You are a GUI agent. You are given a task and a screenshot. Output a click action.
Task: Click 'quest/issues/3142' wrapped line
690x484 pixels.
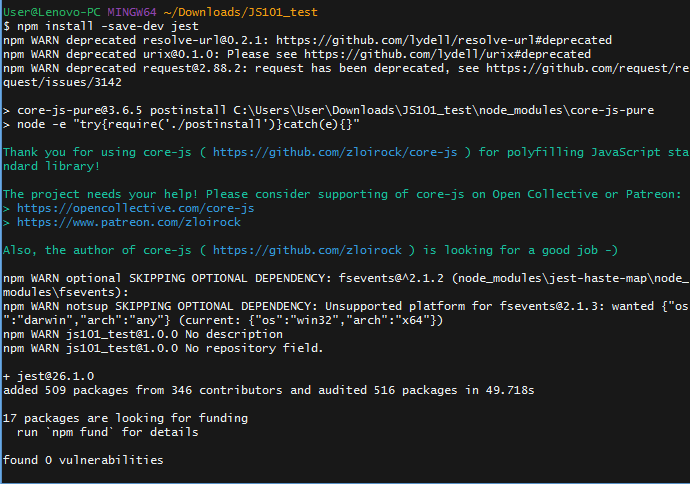(x=62, y=82)
